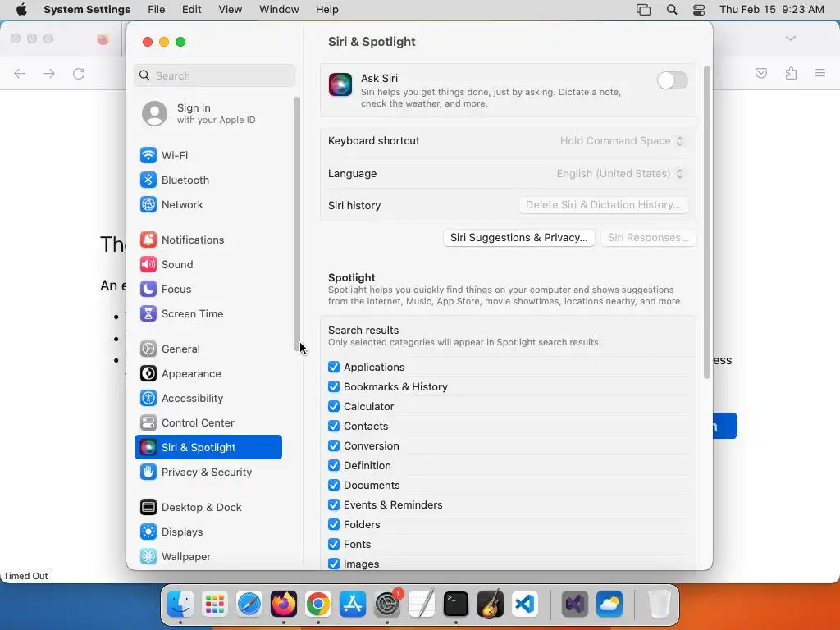Viewport: 840px width, 630px height.
Task: Open the Apple menu
Action: [21, 10]
